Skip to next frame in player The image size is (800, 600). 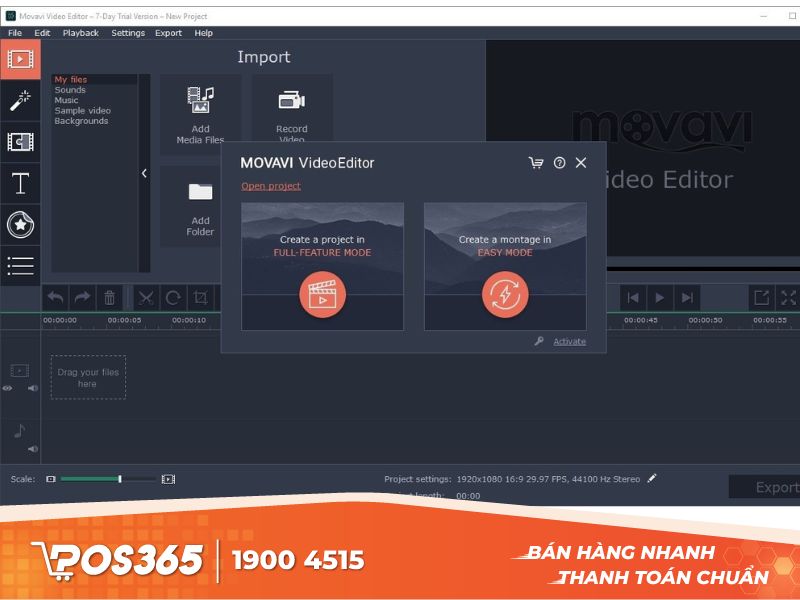tap(687, 297)
